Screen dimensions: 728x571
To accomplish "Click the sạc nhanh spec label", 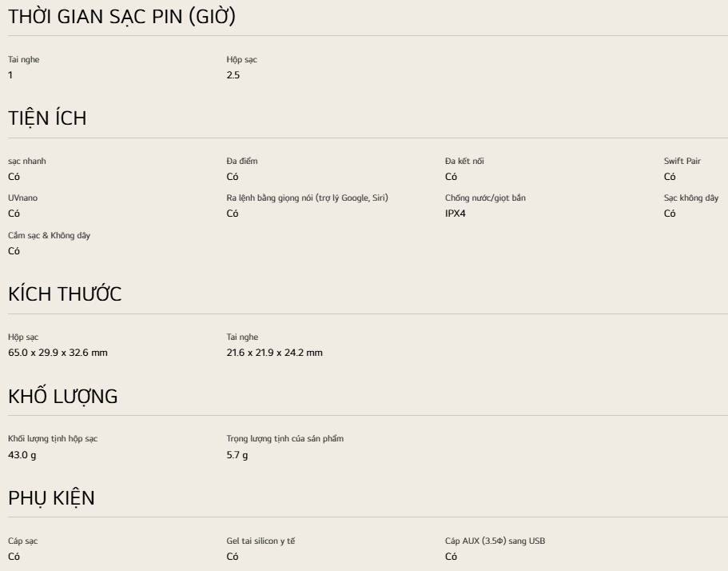I will pos(27,162).
